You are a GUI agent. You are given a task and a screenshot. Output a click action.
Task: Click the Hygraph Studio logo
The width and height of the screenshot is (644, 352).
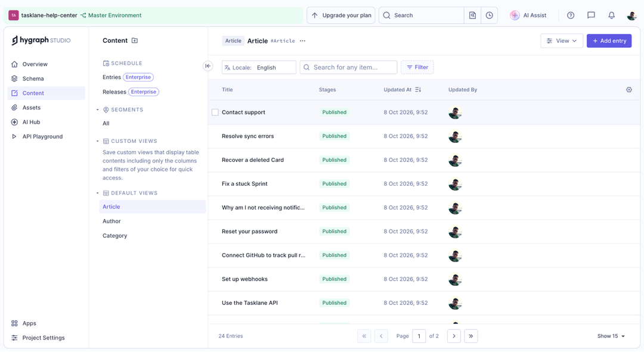pyautogui.click(x=41, y=41)
